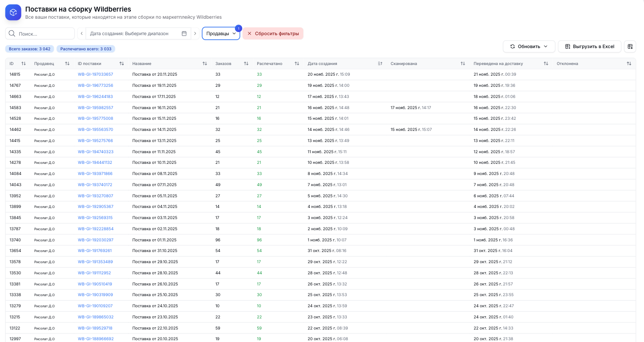
Task: Toggle sort on Дата создания column
Action: click(380, 64)
